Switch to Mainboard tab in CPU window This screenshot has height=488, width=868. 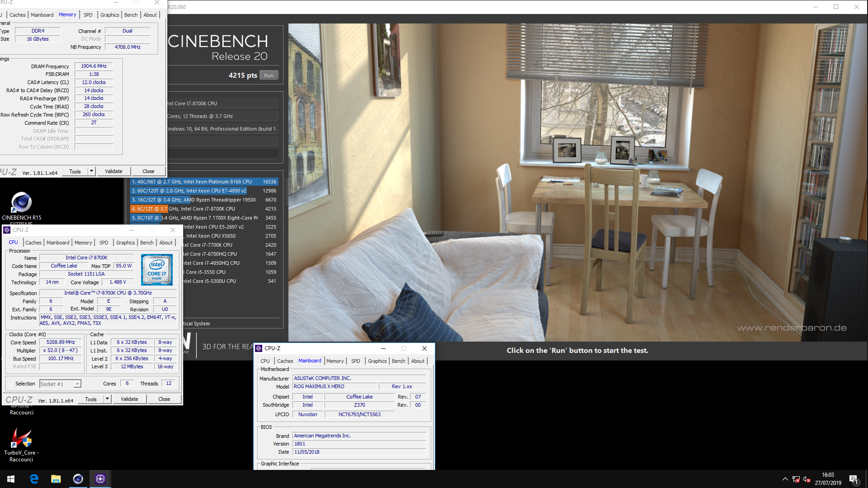click(x=58, y=243)
